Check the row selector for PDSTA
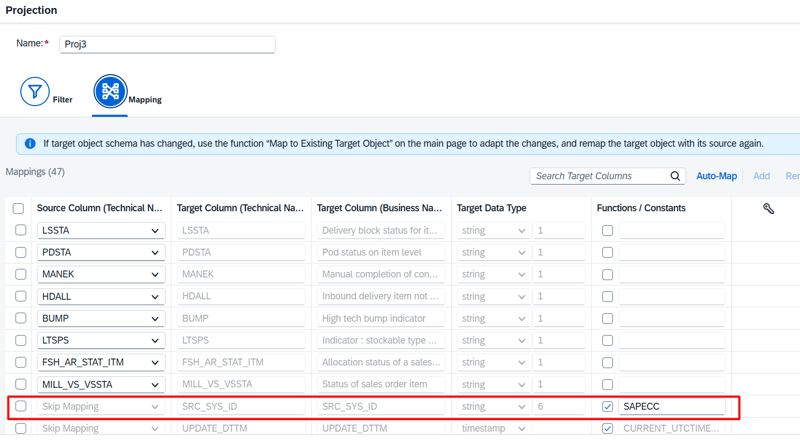 click(x=20, y=252)
